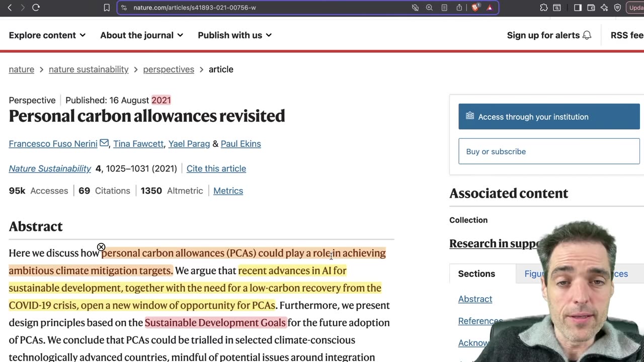Open author Francesco Fuso Nerini
The width and height of the screenshot is (644, 362).
[x=53, y=144]
